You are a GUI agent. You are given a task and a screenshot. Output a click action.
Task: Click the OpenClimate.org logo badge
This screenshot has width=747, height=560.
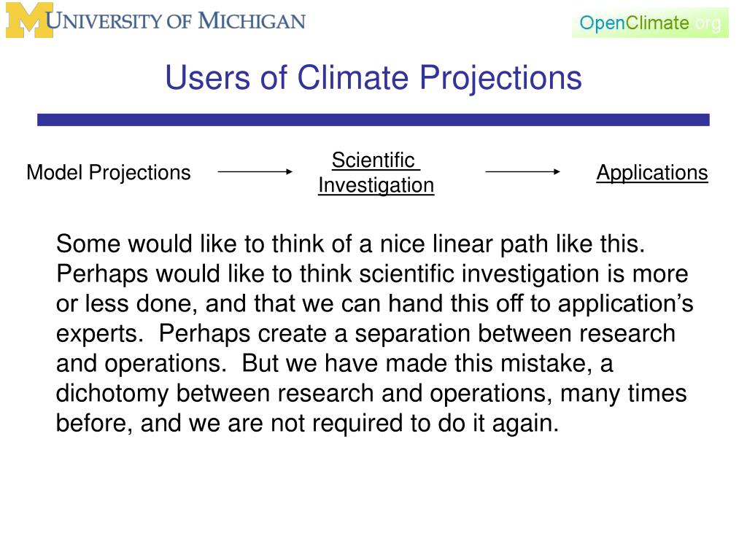point(650,23)
